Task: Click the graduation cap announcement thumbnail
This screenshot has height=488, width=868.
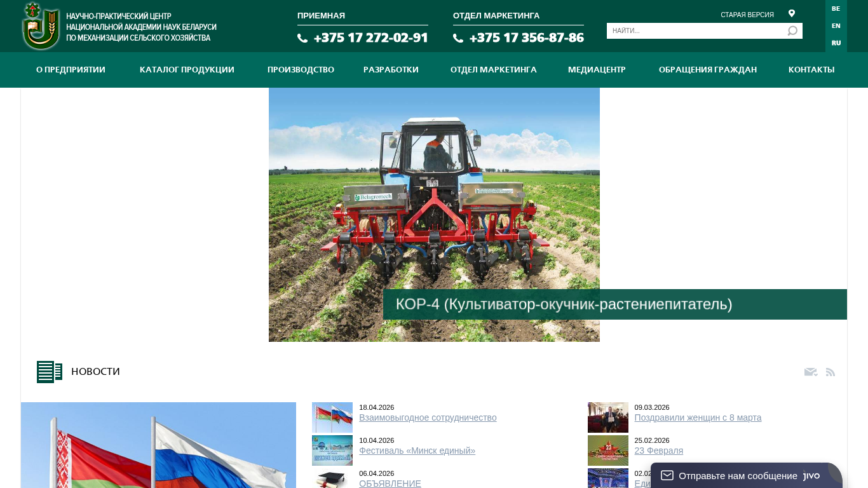Action: coord(332,478)
